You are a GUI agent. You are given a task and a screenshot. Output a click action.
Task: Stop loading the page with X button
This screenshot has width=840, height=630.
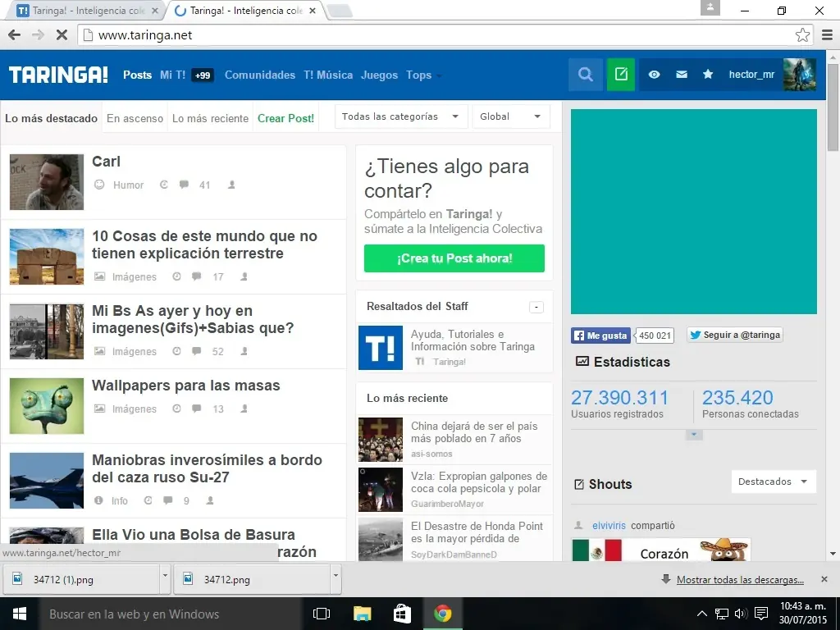pos(62,35)
